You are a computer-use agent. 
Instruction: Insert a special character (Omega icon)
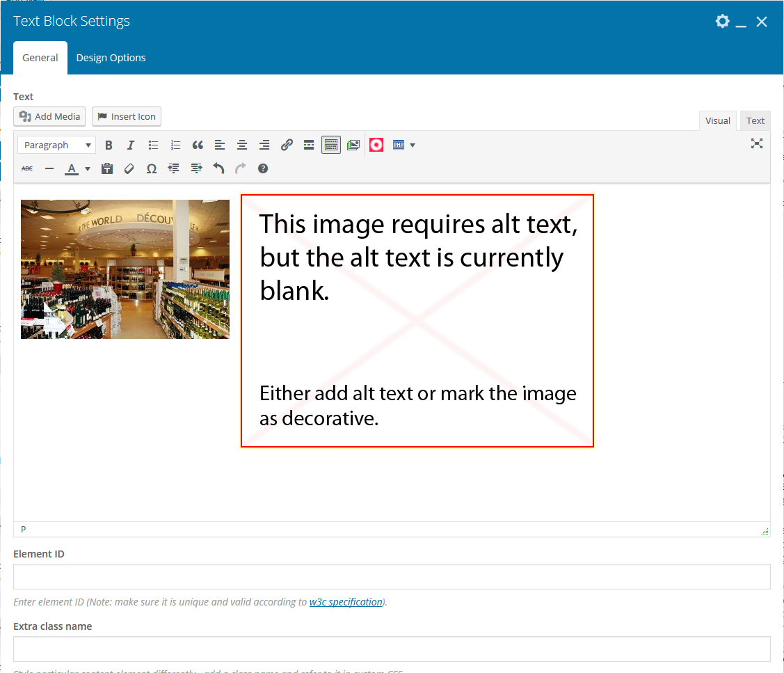151,168
